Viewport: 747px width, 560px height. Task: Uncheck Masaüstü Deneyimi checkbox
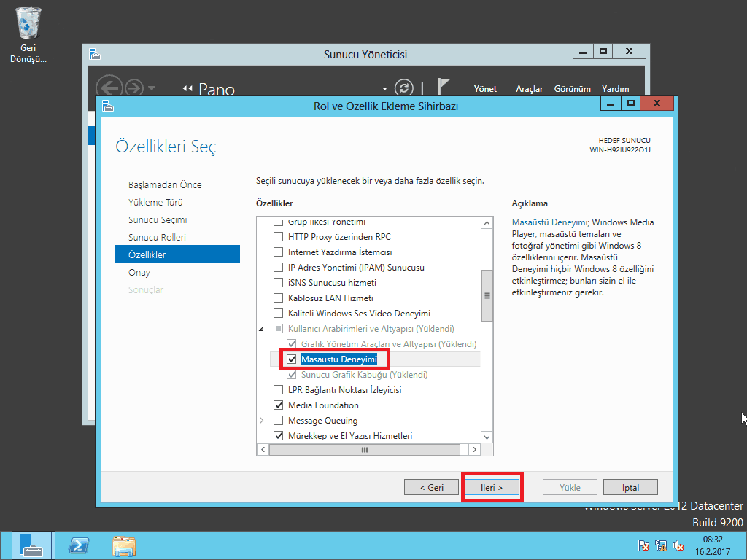(x=292, y=359)
